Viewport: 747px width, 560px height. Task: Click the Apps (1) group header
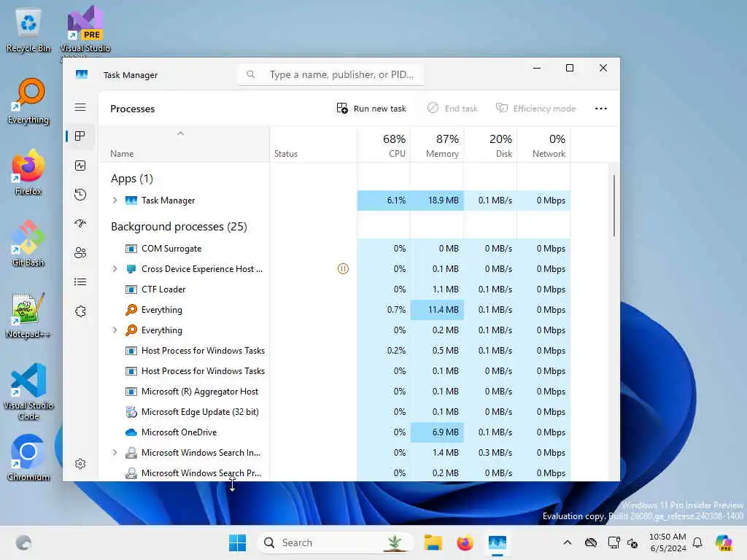(x=132, y=179)
